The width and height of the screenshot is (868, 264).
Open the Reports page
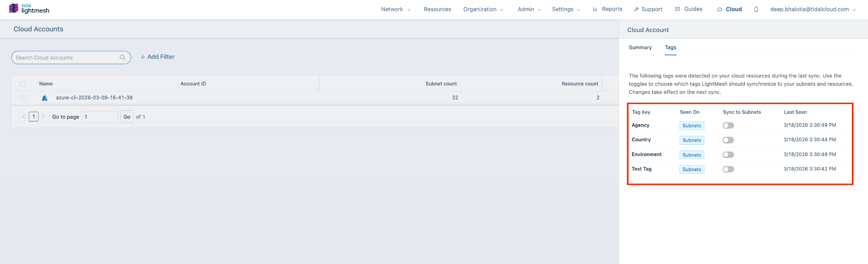pos(607,9)
